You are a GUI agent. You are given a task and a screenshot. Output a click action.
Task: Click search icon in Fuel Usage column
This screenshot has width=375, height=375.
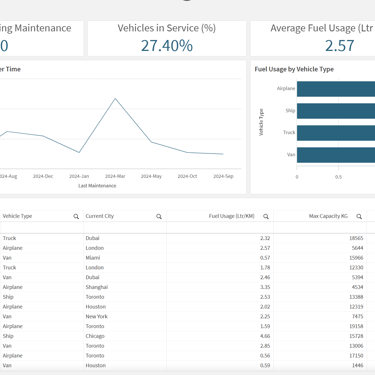[266, 216]
